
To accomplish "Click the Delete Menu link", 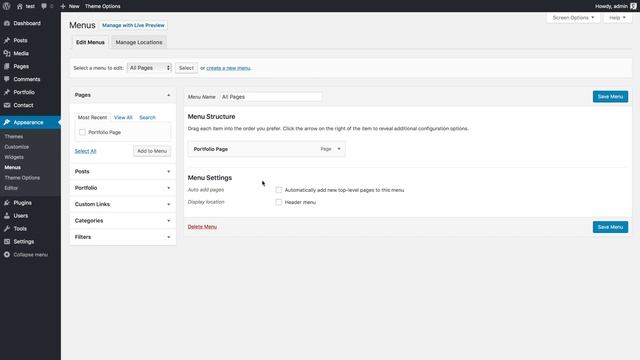I will (202, 227).
